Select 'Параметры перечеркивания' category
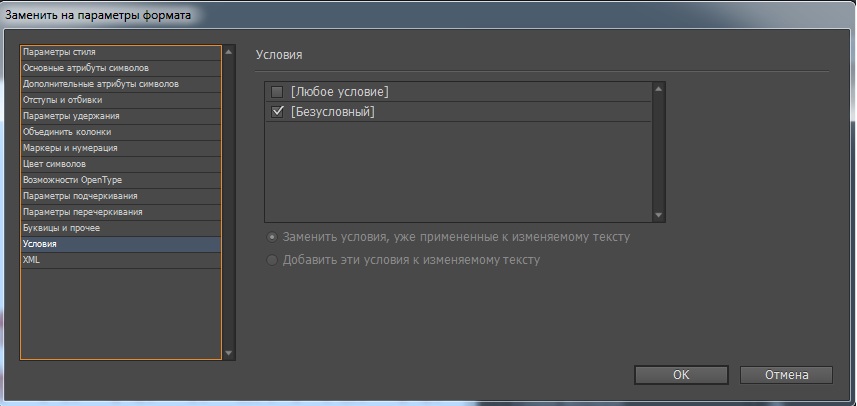 (121, 212)
